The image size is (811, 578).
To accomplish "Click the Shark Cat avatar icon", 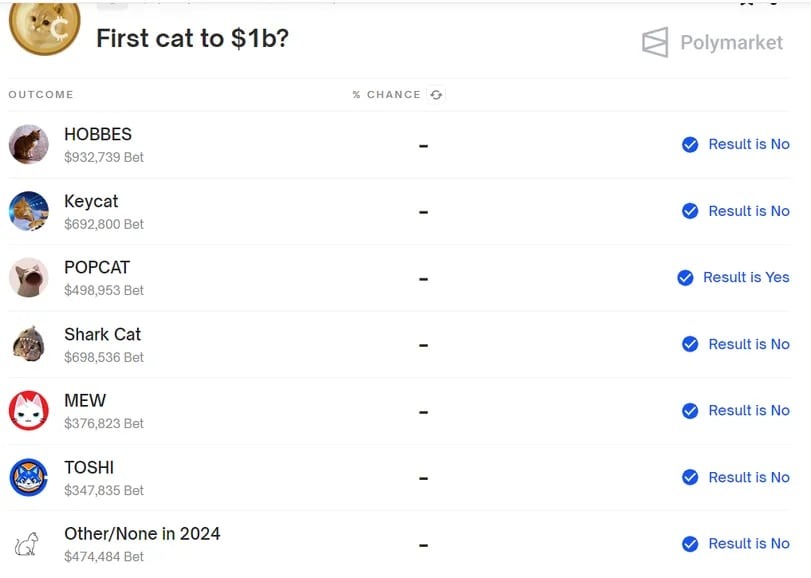I will point(29,344).
